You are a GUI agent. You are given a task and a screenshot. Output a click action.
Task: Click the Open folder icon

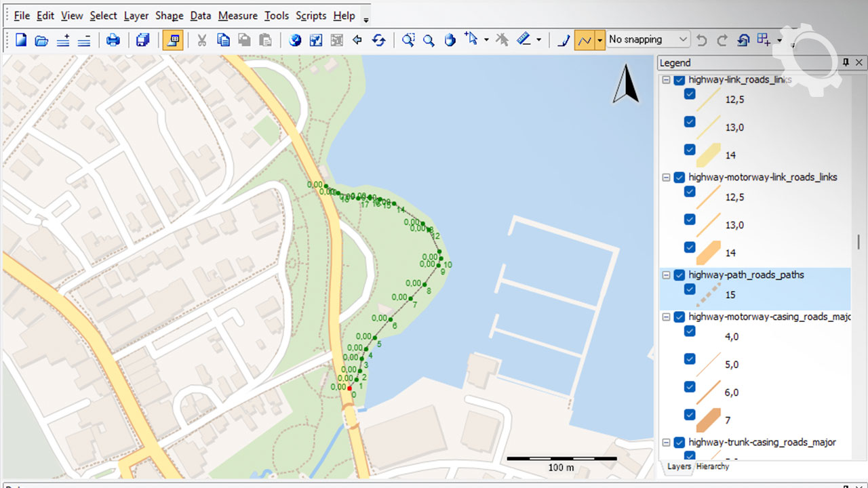click(41, 40)
